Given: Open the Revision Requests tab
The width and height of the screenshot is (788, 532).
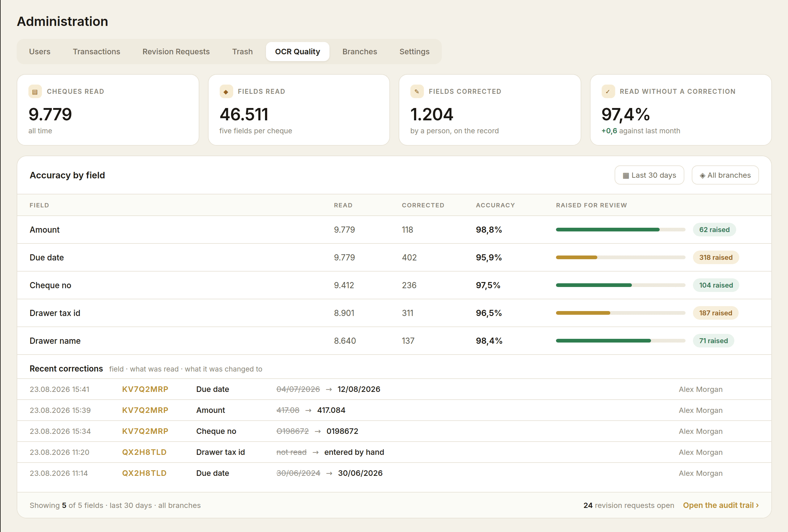Looking at the screenshot, I should pos(176,52).
